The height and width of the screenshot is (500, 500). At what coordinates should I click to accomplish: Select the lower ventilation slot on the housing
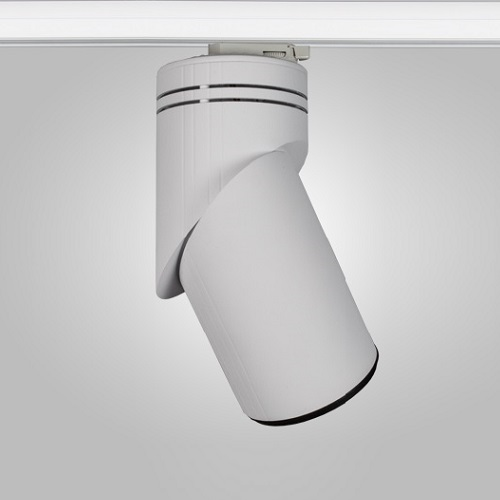(x=232, y=104)
